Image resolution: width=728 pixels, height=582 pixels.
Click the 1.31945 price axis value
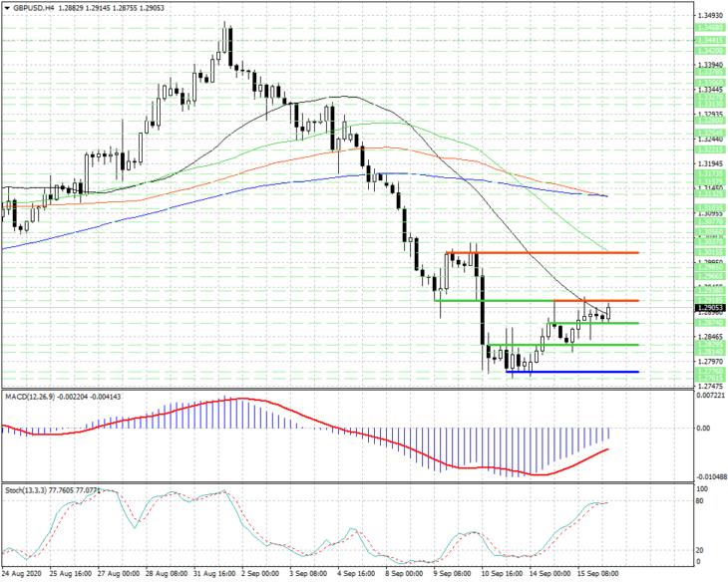[x=710, y=163]
